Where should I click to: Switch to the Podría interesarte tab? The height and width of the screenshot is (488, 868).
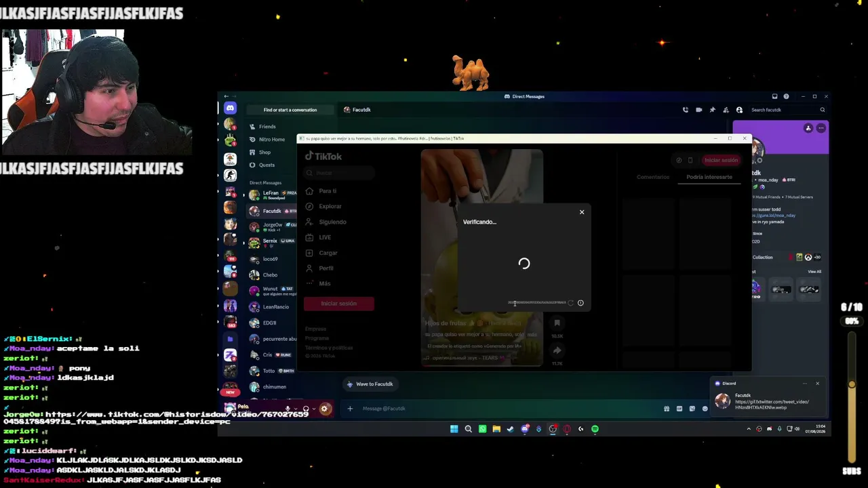(x=709, y=177)
